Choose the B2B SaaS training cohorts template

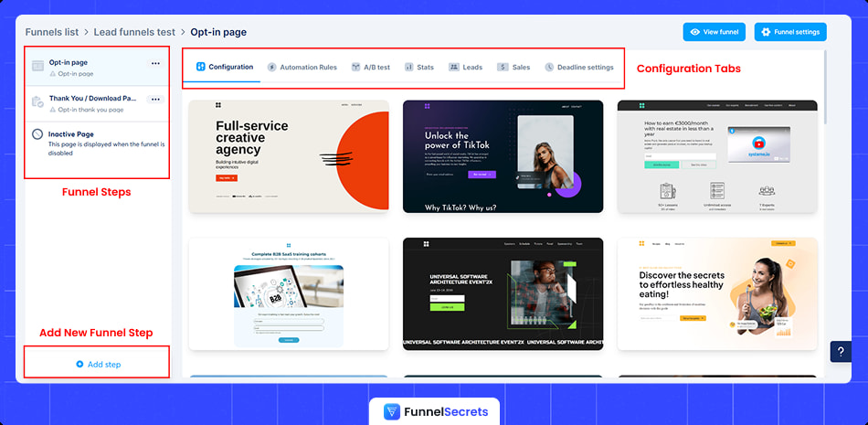tap(289, 293)
